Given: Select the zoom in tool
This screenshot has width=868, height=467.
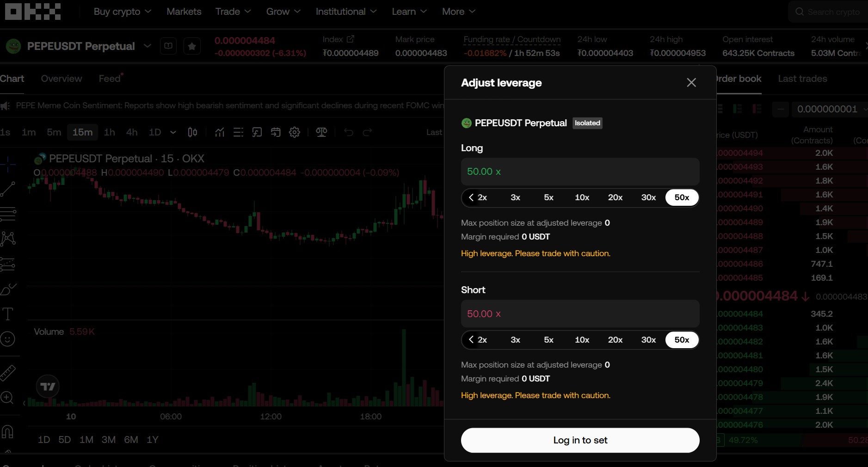Looking at the screenshot, I should coord(7,397).
